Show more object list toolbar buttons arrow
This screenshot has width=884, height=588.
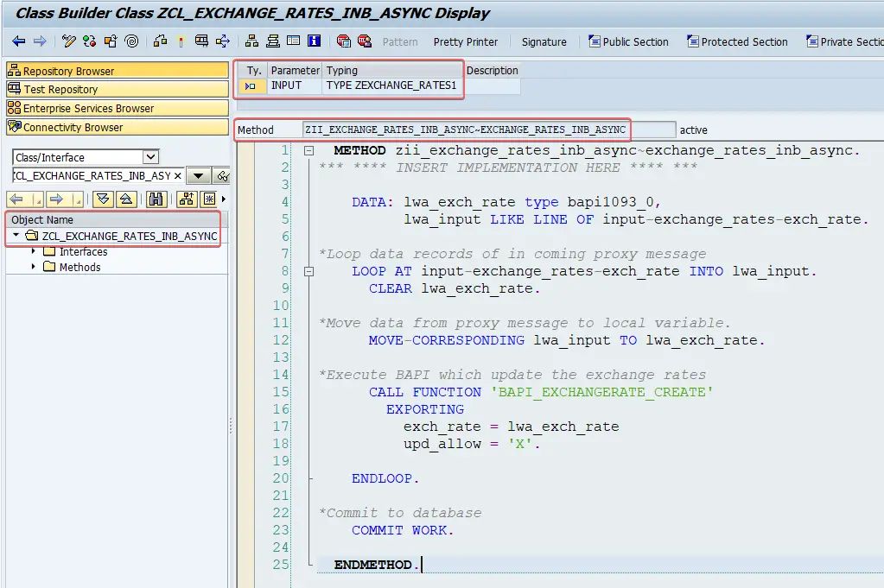tap(224, 199)
